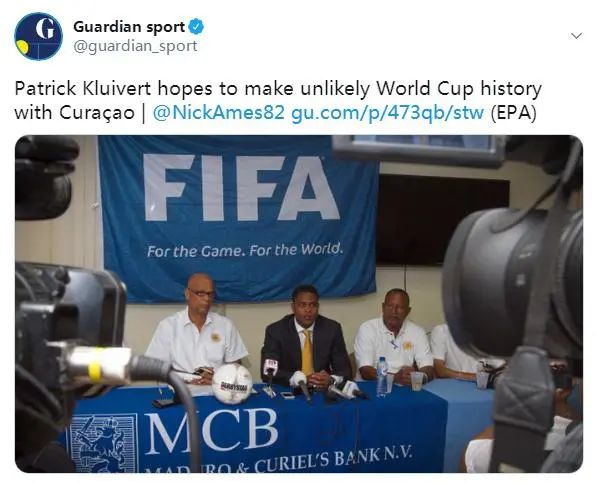Viewport: 596px width, 483px height.
Task: Follow the gu.com/p/473qb/stw link
Action: [x=387, y=112]
